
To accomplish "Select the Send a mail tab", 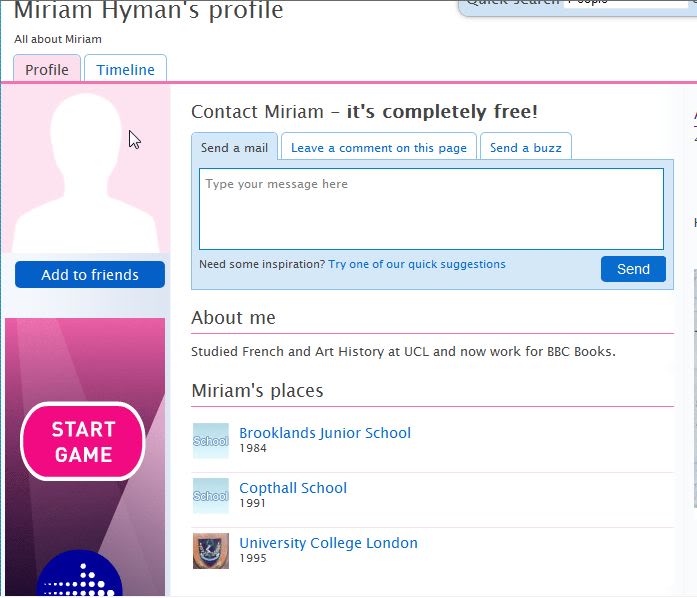I will 234,147.
